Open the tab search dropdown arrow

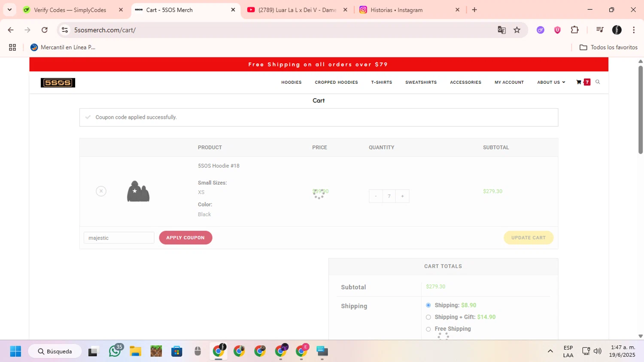click(9, 10)
